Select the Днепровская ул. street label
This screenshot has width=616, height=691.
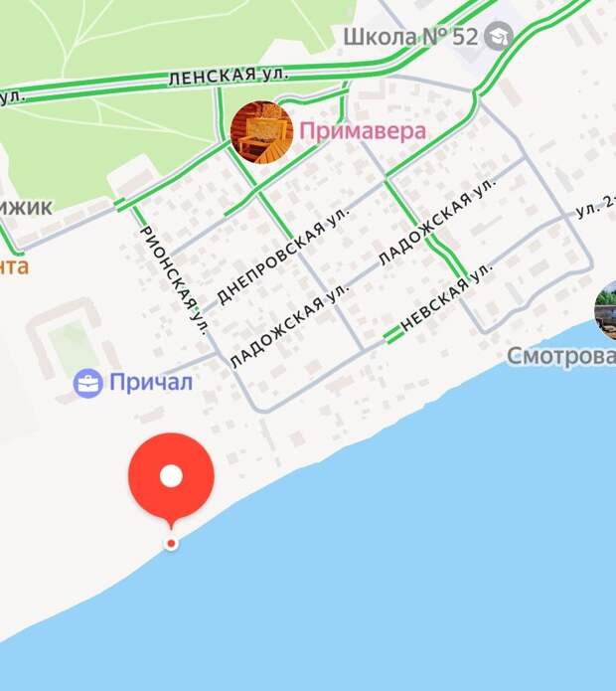283,256
